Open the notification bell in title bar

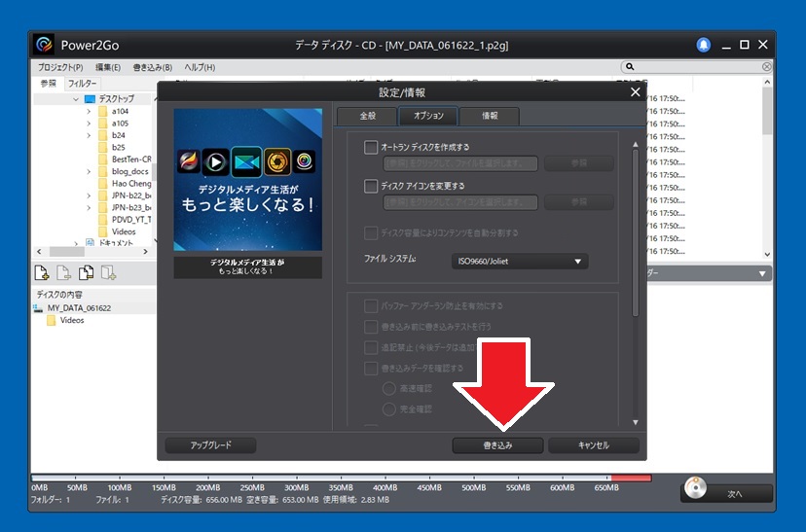coord(703,45)
